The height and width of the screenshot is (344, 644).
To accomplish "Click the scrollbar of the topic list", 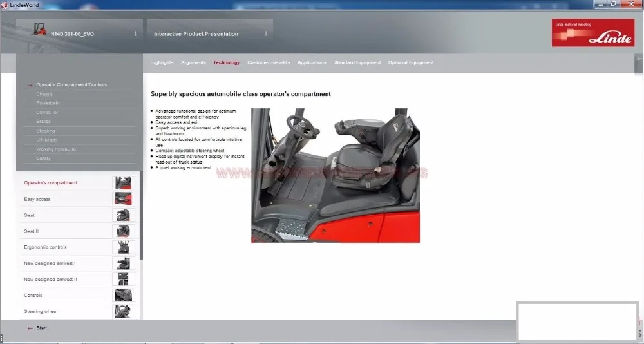I will pyautogui.click(x=141, y=215).
